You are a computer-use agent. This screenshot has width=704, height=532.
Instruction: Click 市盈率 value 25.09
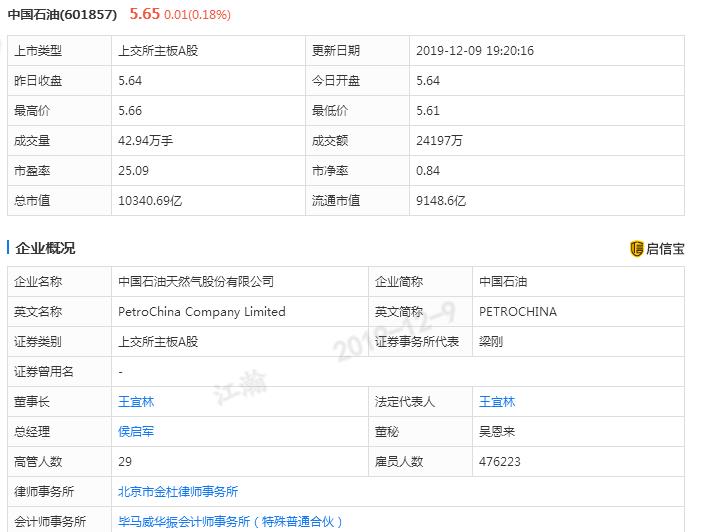(x=133, y=171)
